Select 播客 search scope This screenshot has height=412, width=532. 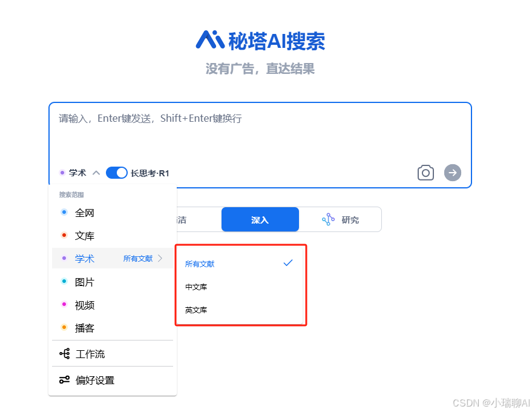pyautogui.click(x=113, y=328)
